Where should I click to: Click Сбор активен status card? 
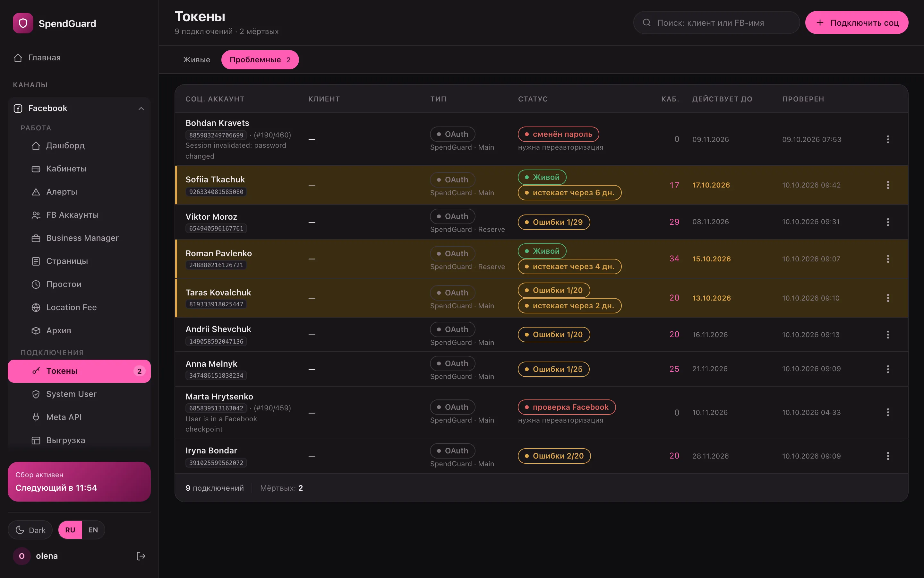click(79, 482)
